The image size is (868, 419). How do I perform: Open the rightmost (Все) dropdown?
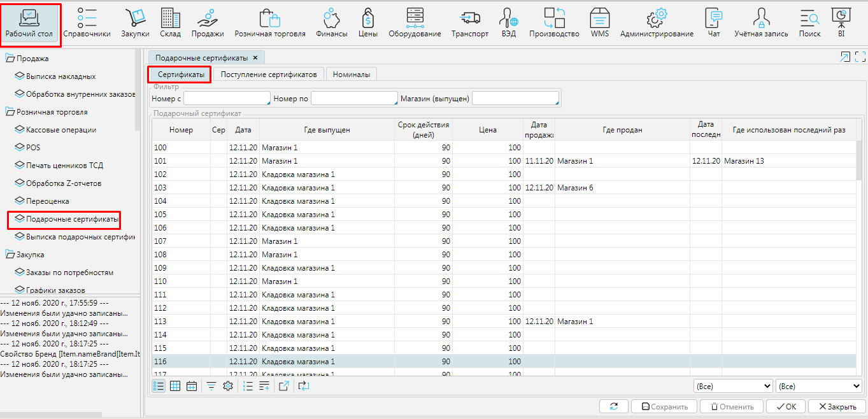point(818,386)
